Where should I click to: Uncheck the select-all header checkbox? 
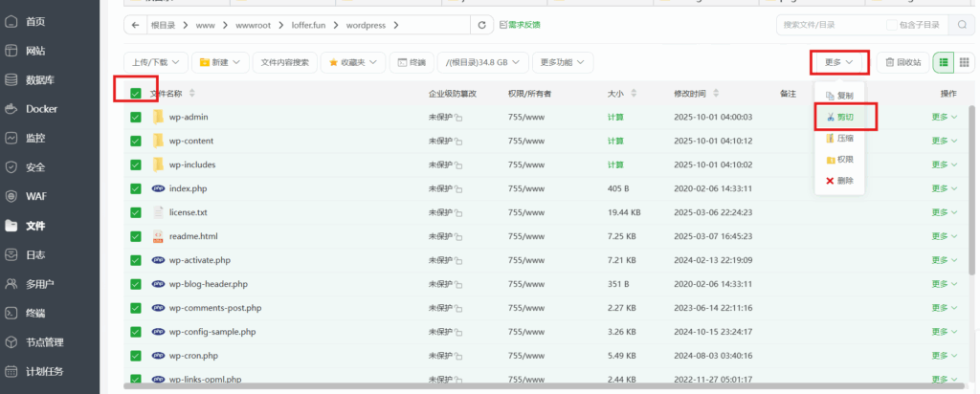click(x=136, y=94)
